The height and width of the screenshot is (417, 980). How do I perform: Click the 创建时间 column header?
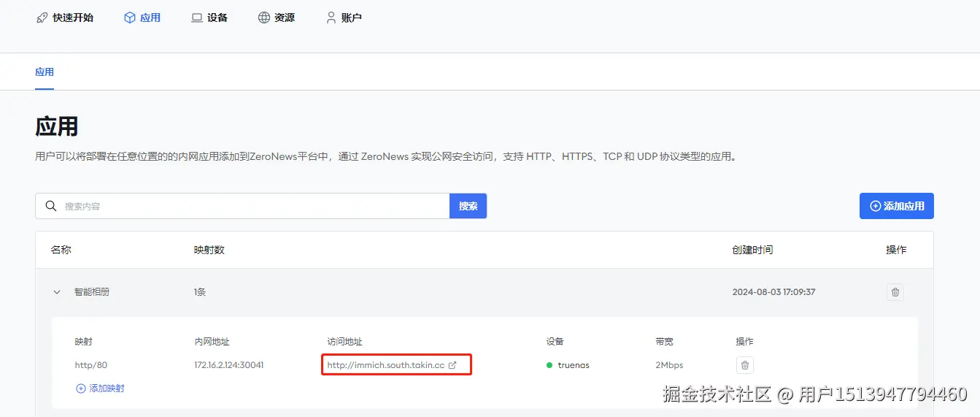point(752,250)
